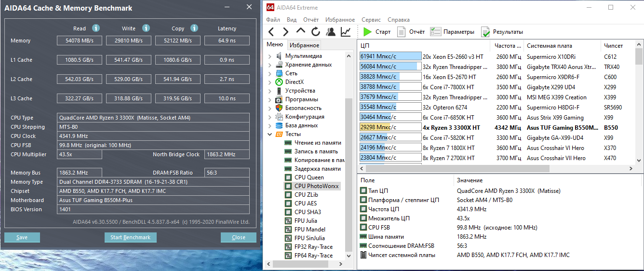Open the Справка menu
The width and height of the screenshot is (644, 271).
pos(399,20)
